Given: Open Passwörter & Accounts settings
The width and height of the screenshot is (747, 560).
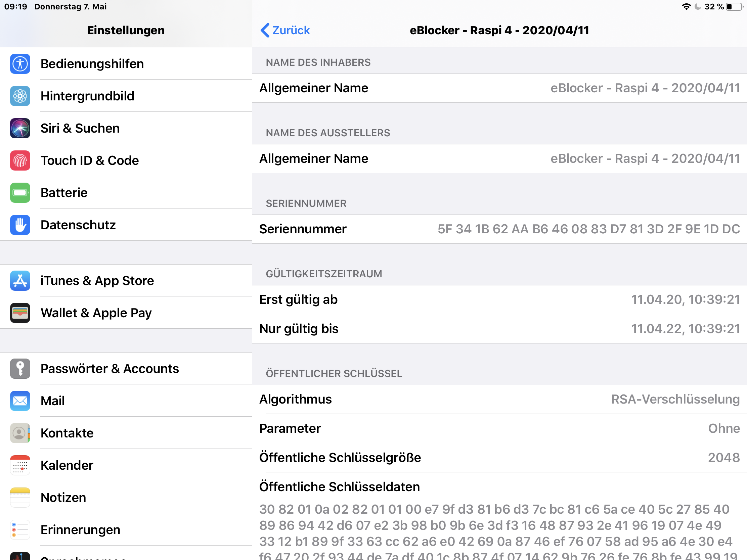Looking at the screenshot, I should point(126,369).
